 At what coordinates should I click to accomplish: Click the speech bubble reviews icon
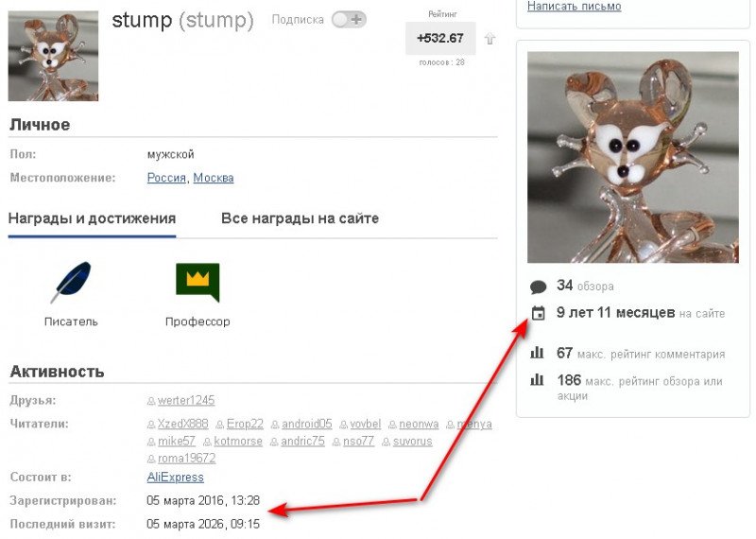538,287
